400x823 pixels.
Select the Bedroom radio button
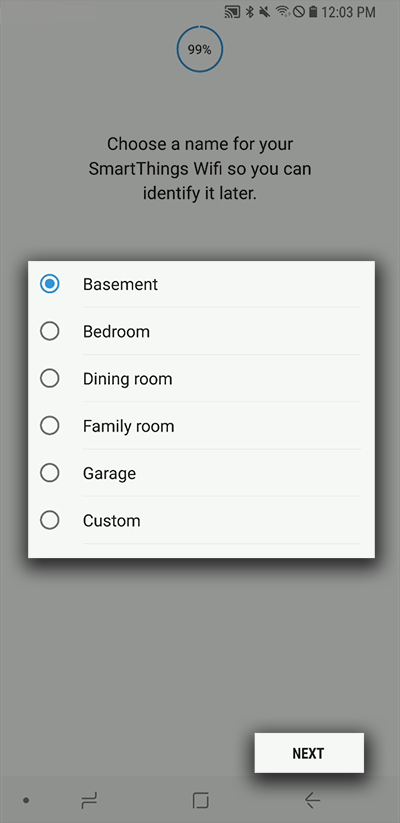[50, 331]
